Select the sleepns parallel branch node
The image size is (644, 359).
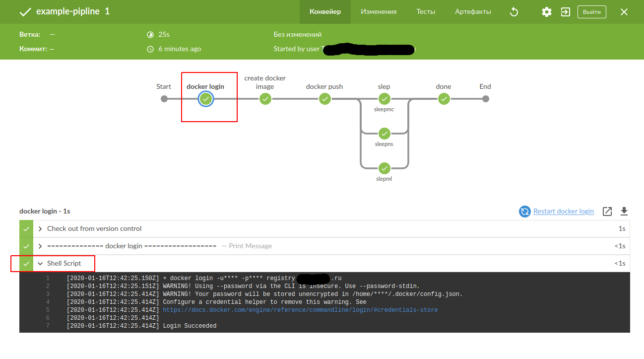[x=384, y=134]
